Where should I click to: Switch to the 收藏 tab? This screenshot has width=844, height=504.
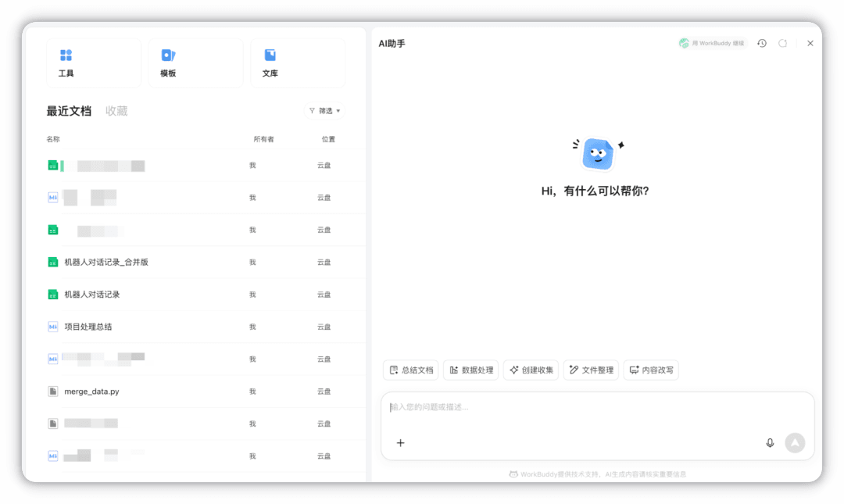(116, 111)
